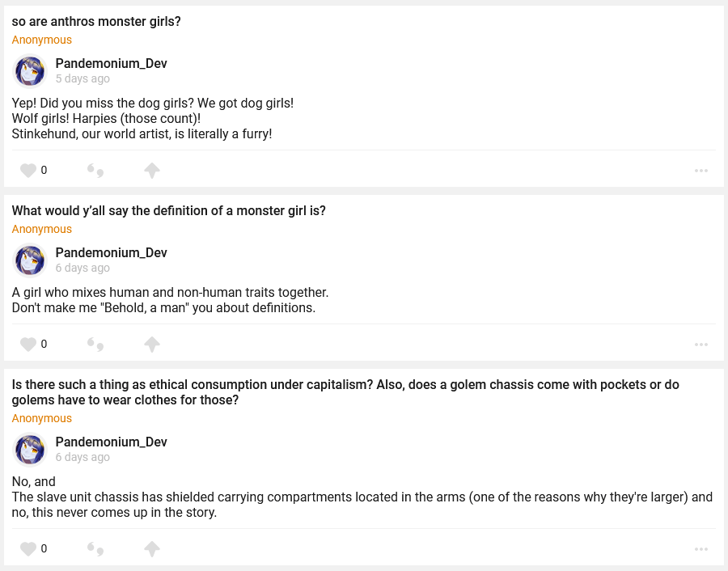Open Pandemonium_Dev profile from anthros answer
Screen dimensions: 728x571
tap(111, 64)
